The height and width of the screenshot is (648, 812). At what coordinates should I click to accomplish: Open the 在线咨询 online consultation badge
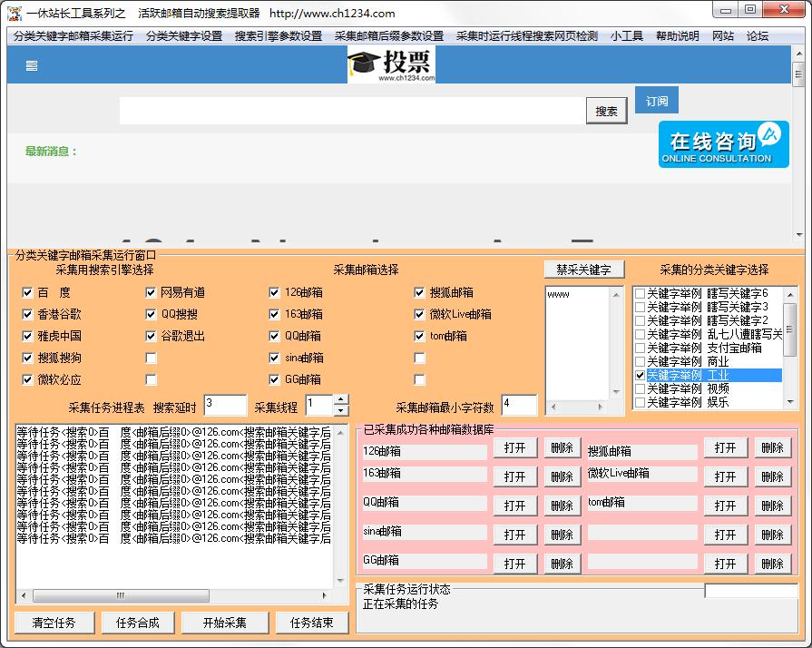click(723, 144)
